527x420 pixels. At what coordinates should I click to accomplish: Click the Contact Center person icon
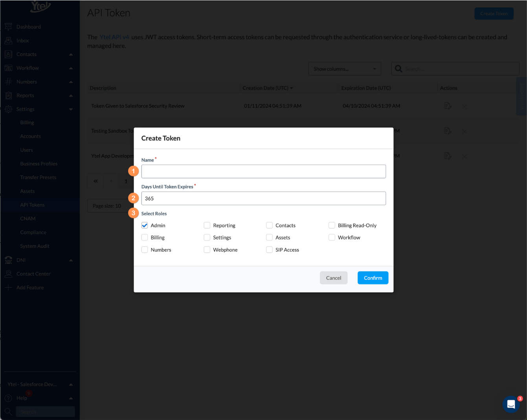[x=8, y=274]
